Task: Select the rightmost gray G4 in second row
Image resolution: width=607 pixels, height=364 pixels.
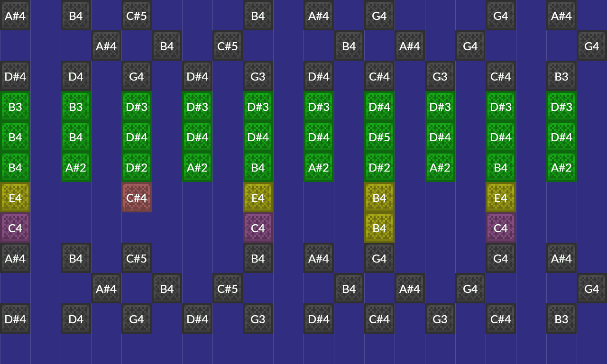Action: [592, 46]
